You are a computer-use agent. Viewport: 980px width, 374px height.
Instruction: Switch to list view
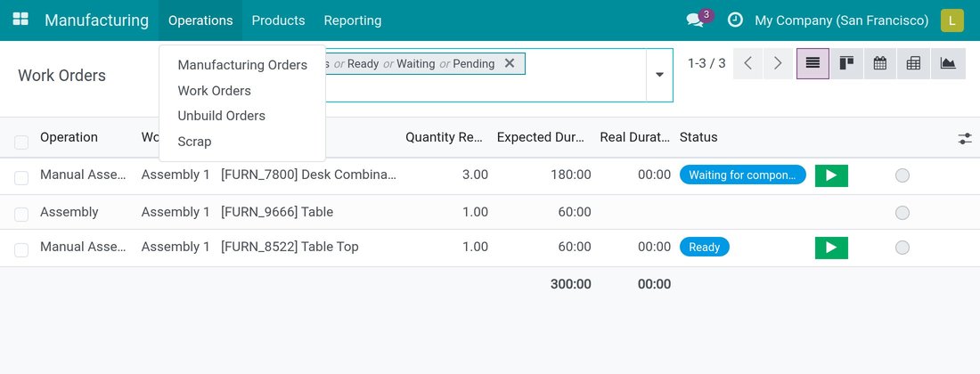pos(813,64)
